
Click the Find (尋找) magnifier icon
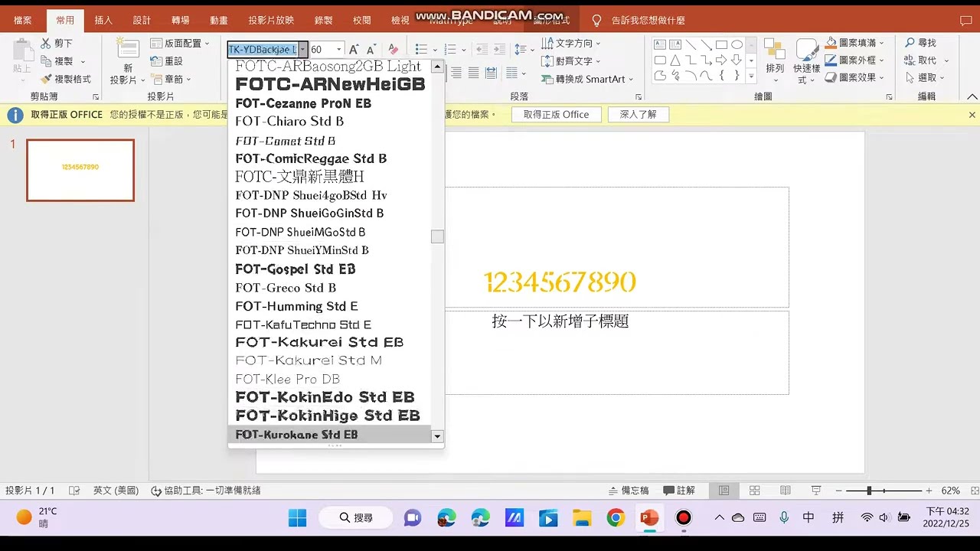click(910, 43)
